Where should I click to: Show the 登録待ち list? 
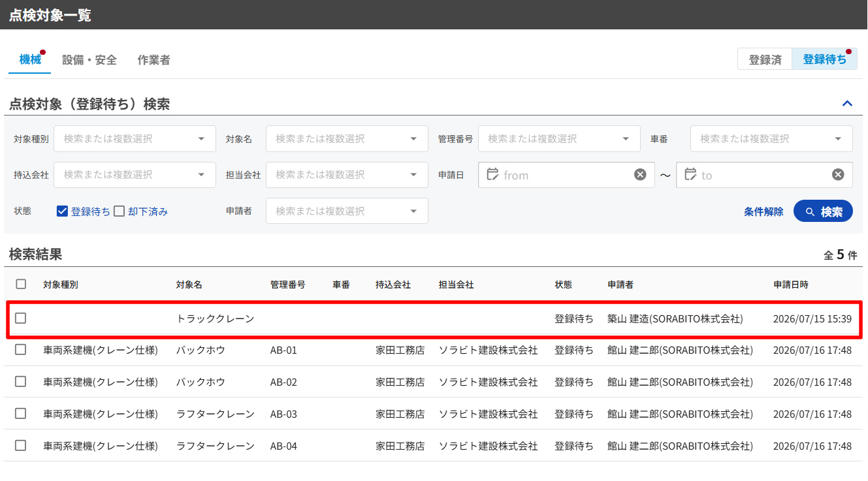(825, 59)
